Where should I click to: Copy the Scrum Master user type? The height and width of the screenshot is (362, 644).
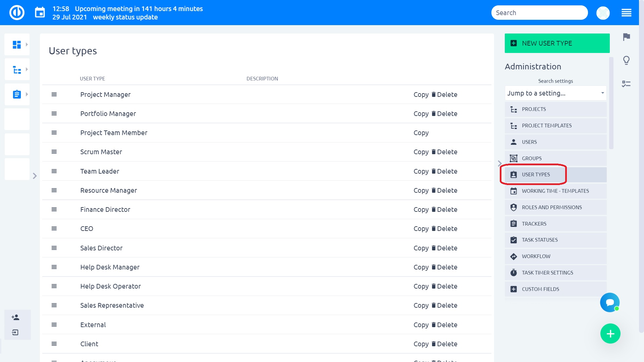[x=421, y=152]
